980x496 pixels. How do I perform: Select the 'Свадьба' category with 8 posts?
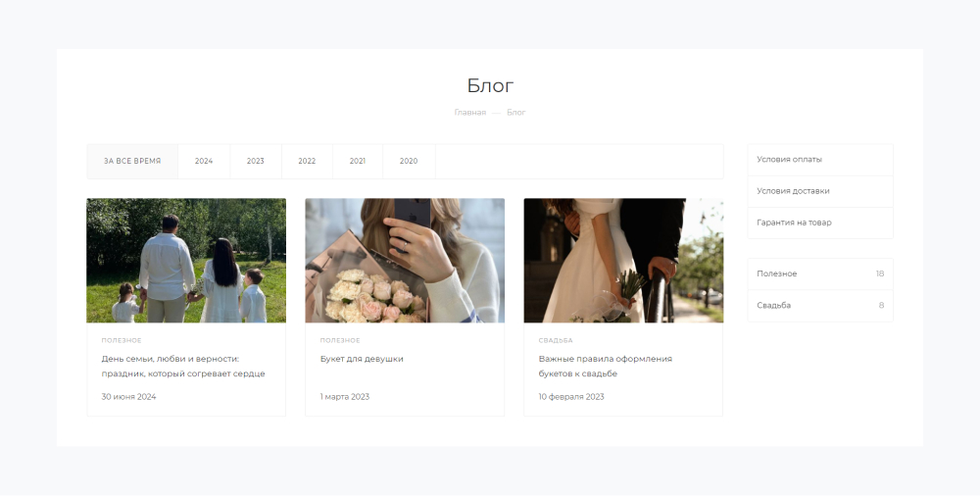(774, 306)
